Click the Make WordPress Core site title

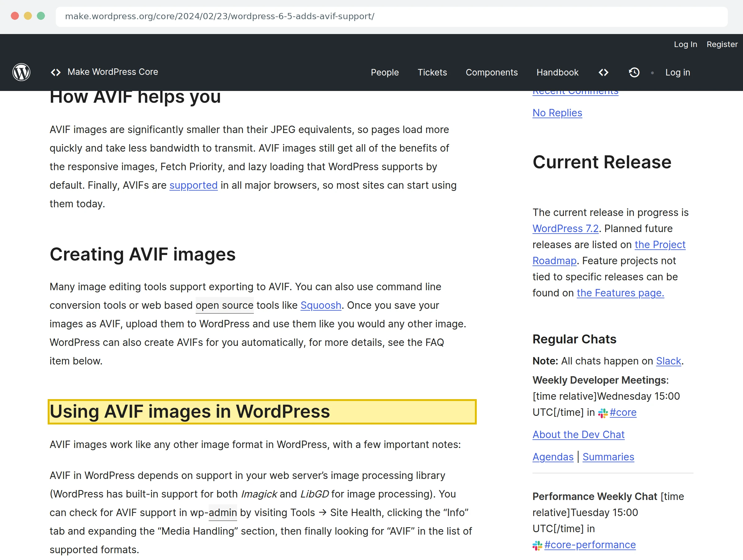tap(112, 72)
